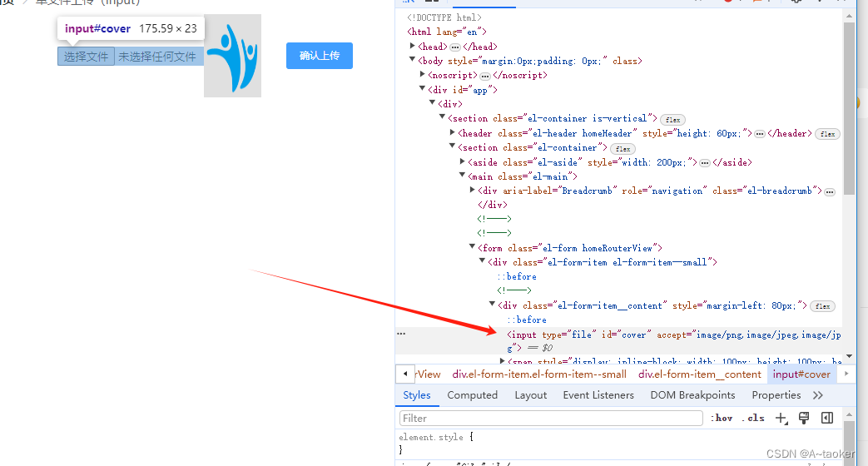
Task: Open the Properties tab
Action: 776,395
